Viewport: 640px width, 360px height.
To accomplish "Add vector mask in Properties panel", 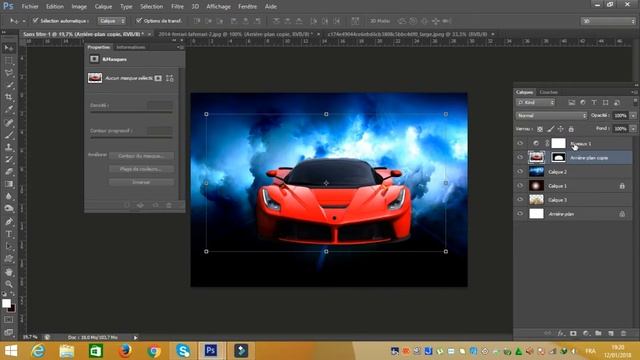I will 169,78.
